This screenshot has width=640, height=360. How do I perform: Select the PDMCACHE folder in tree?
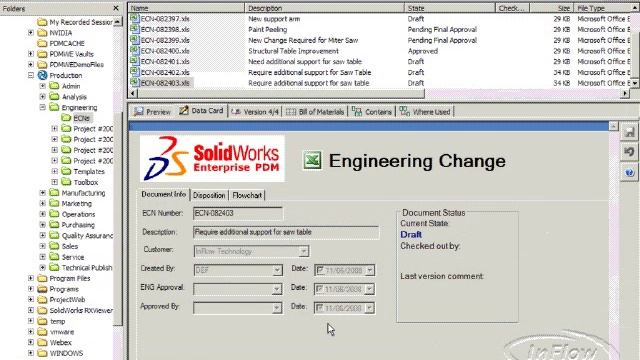pos(67,43)
